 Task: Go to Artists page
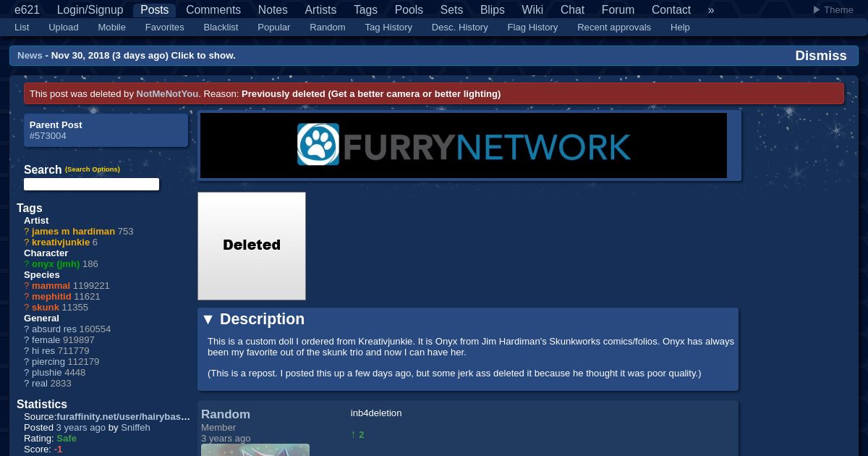pyautogui.click(x=320, y=10)
